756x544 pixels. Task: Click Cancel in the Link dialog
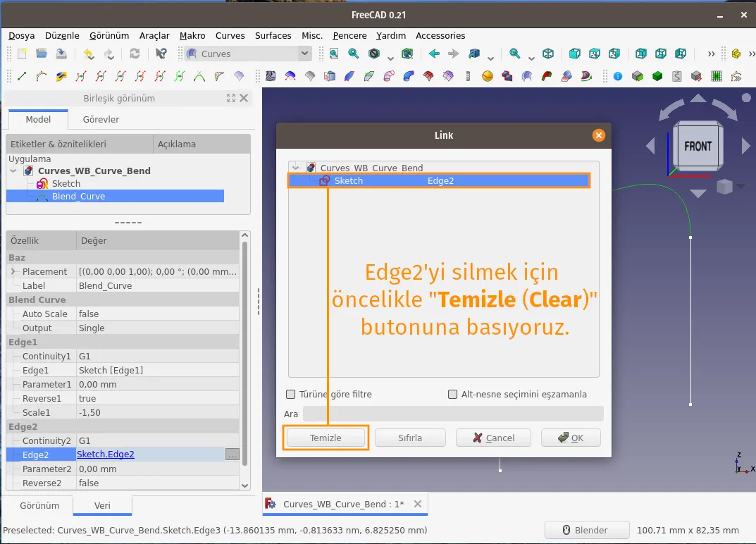493,438
